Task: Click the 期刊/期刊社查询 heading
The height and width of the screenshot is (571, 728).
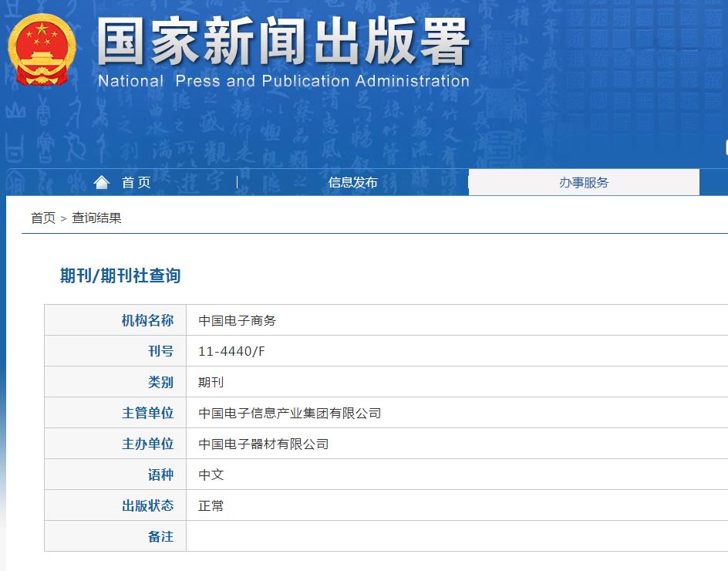Action: pos(120,275)
